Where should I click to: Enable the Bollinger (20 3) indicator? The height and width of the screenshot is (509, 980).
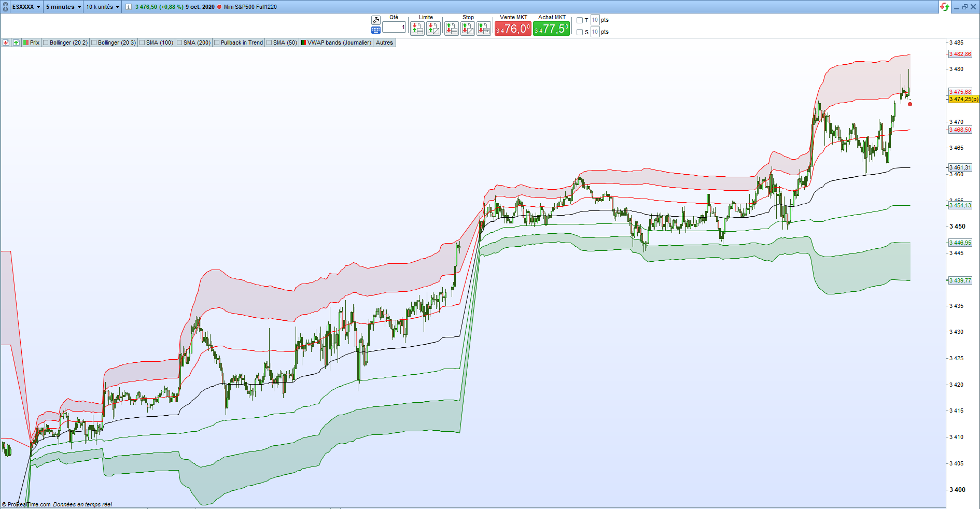point(94,43)
